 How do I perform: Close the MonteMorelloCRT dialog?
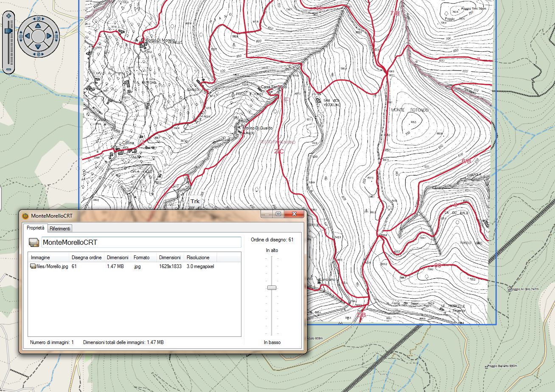click(295, 214)
